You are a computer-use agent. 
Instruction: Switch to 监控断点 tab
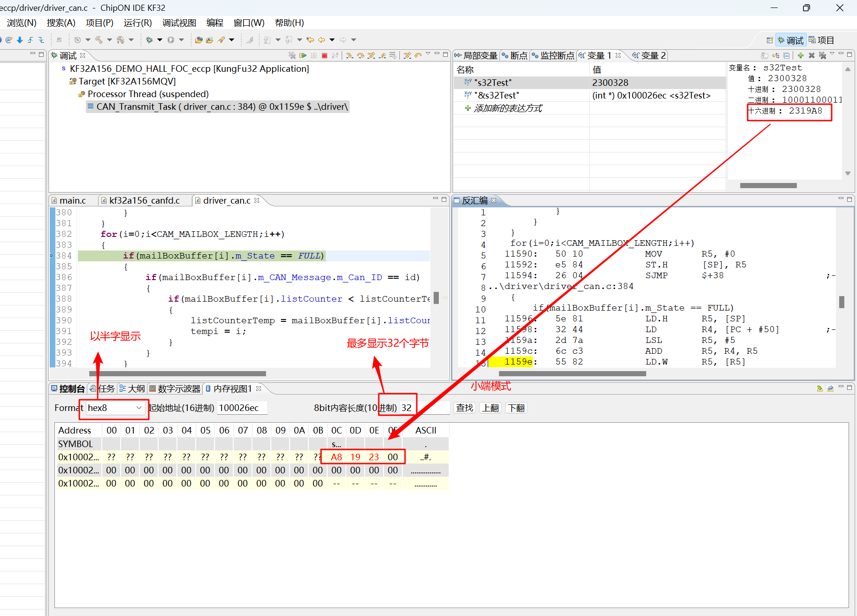tap(553, 55)
